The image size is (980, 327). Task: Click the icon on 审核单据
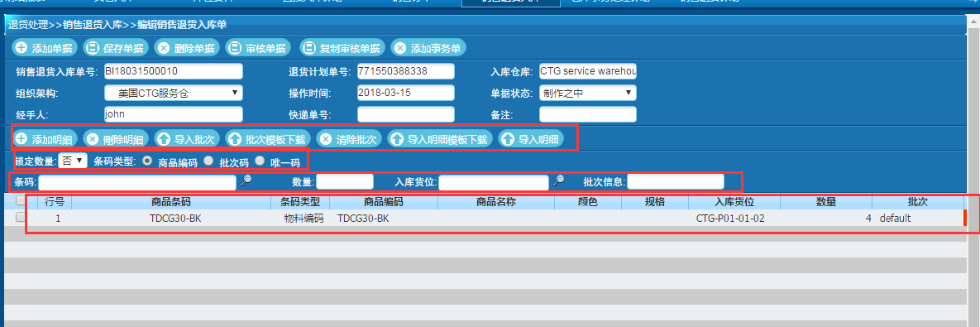pos(234,47)
